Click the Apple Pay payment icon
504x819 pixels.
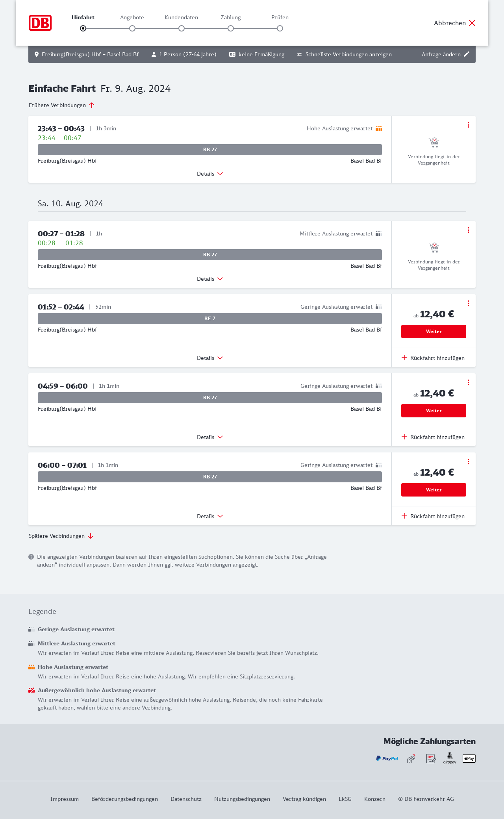(469, 758)
